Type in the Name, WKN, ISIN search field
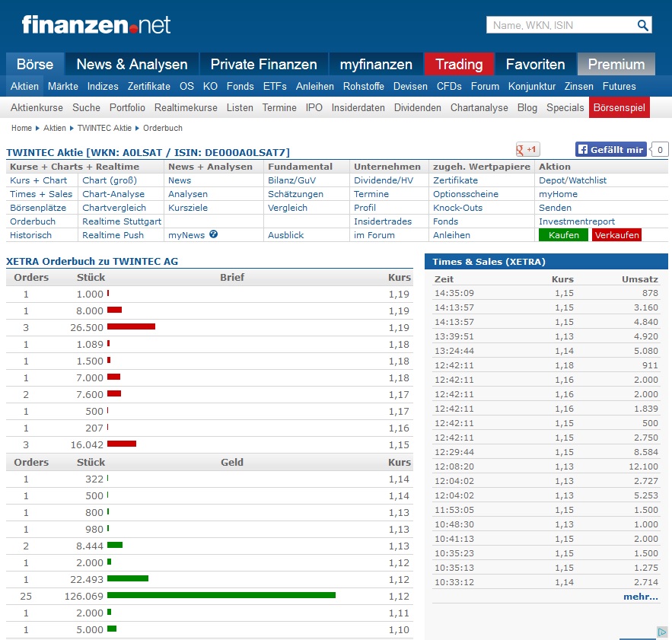 pyautogui.click(x=561, y=25)
